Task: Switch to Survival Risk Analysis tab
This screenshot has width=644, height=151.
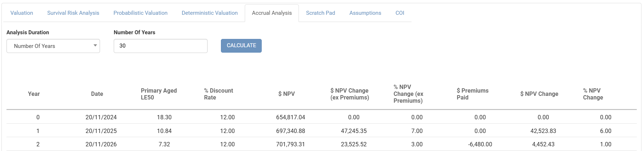Action: (x=73, y=13)
